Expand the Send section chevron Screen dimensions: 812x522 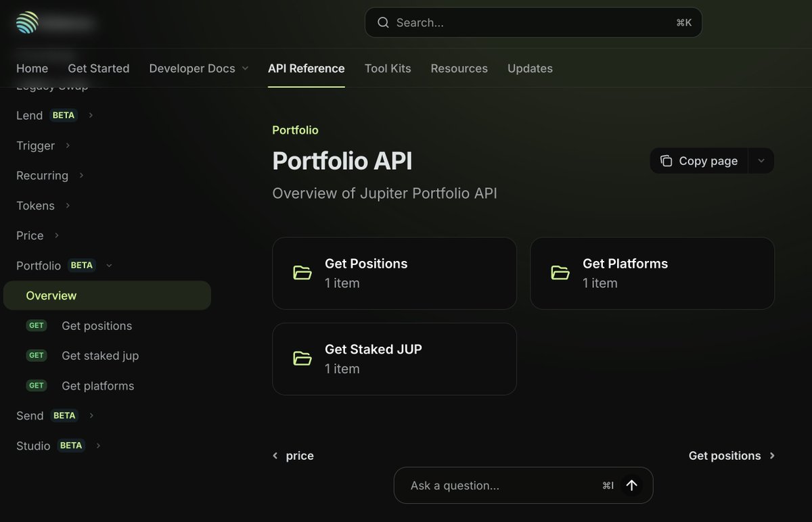coord(91,416)
